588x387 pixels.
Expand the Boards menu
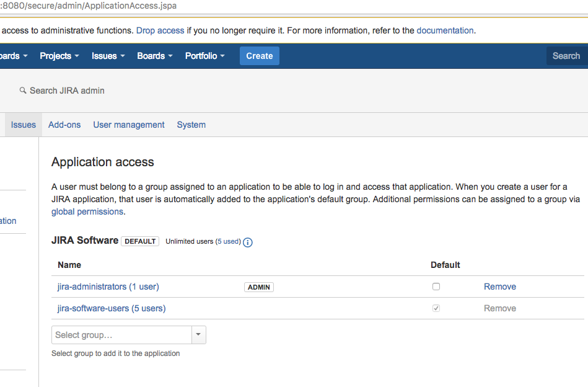click(154, 56)
